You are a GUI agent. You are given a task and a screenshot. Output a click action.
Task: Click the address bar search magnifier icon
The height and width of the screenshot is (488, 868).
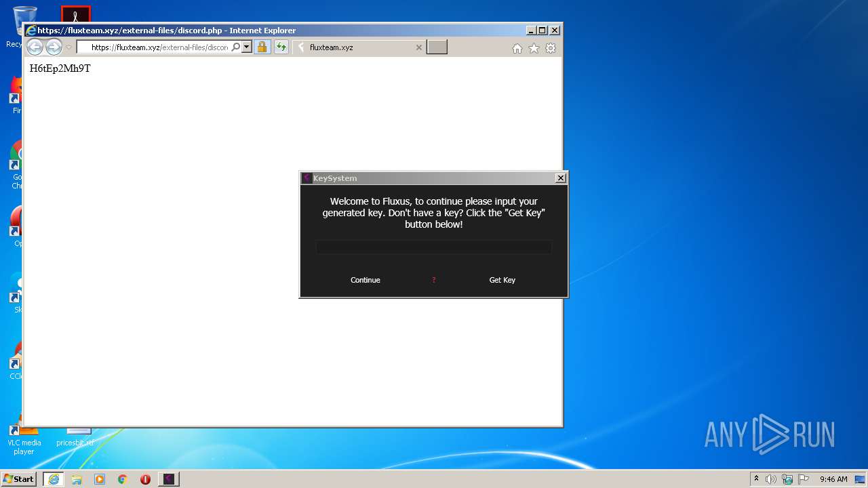coord(236,47)
